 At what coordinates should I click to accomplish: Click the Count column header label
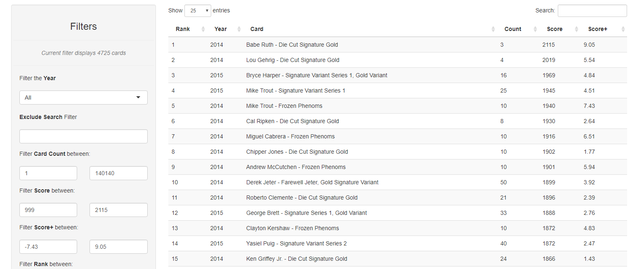[513, 29]
